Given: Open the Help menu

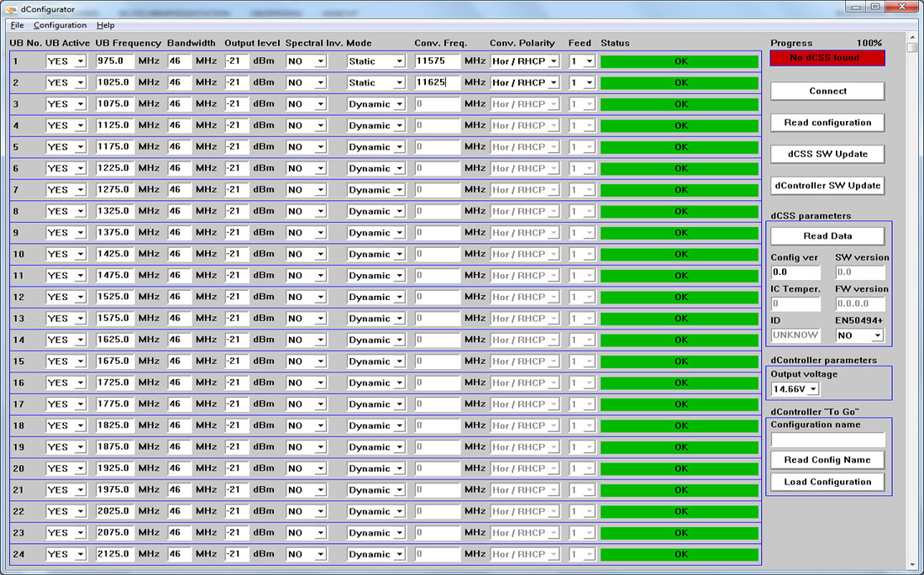Looking at the screenshot, I should pyautogui.click(x=105, y=25).
